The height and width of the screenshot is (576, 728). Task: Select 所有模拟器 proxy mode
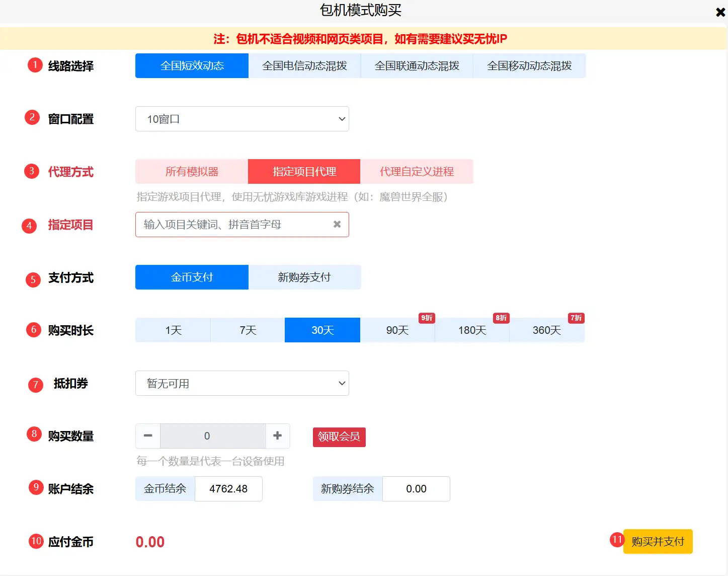[x=192, y=172]
